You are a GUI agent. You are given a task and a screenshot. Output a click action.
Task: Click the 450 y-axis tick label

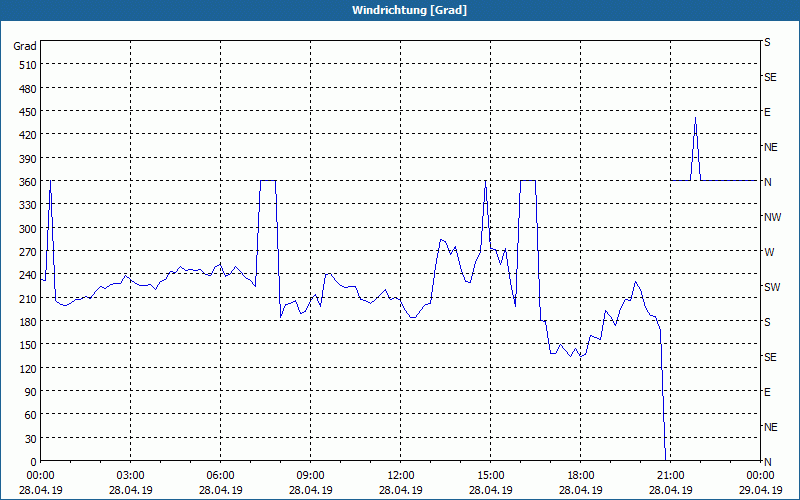(x=29, y=112)
